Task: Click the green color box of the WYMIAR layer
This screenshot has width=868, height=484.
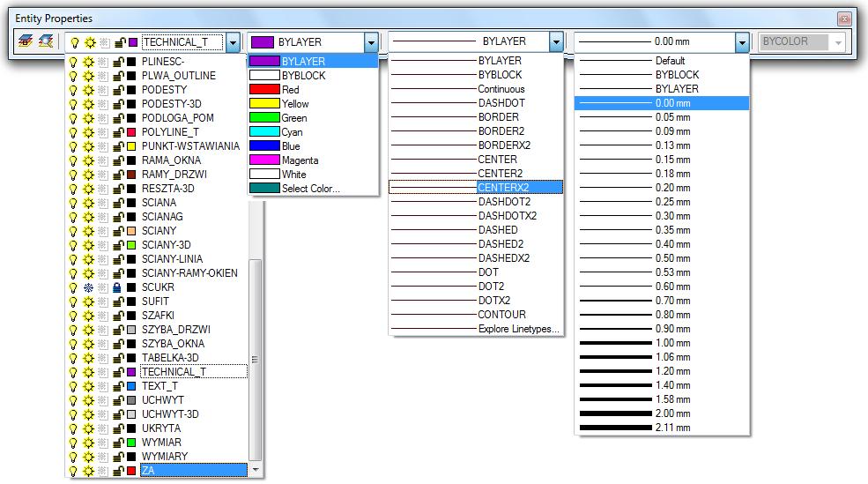Action: coord(131,443)
